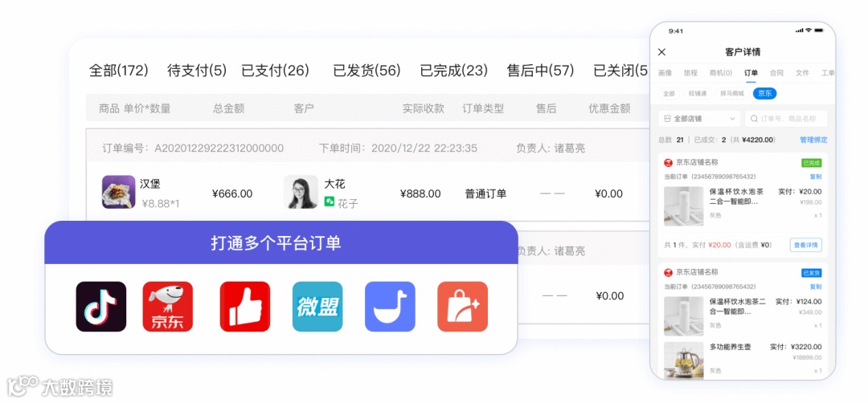This screenshot has width=868, height=403.
Task: Select 订单 tab in mobile panel
Action: [x=751, y=73]
